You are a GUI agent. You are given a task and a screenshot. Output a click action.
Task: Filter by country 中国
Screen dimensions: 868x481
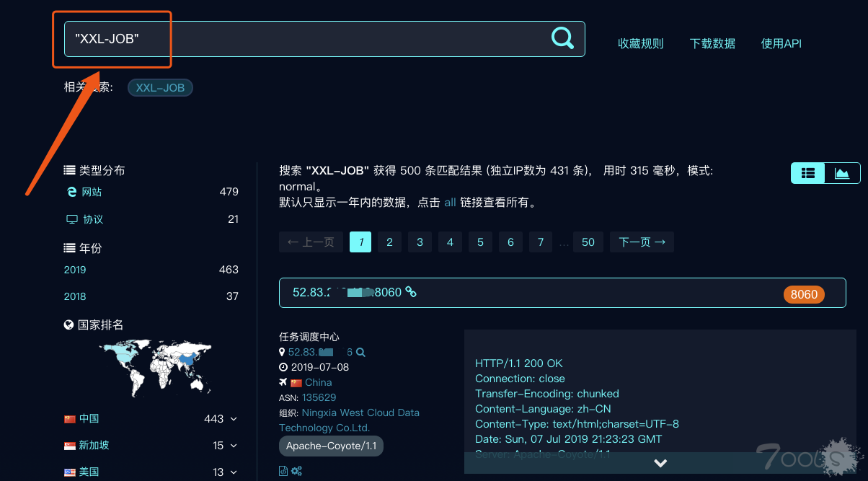tap(89, 419)
